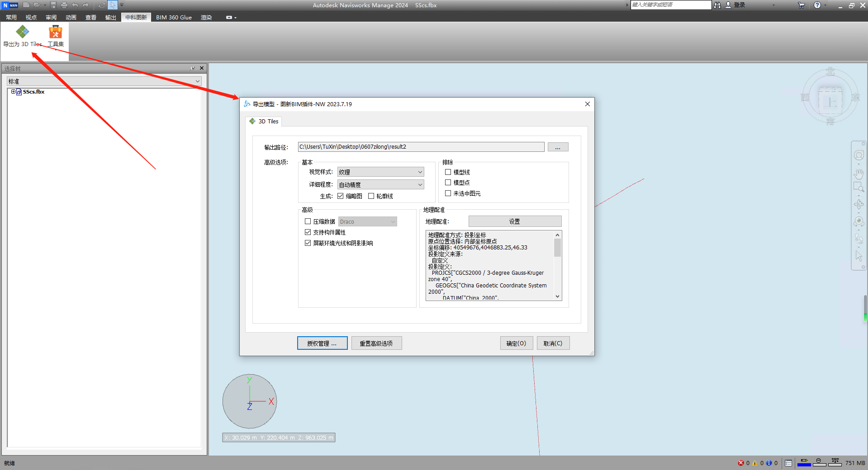This screenshot has width=868, height=470.
Task: Click the Help question mark icon
Action: click(817, 5)
